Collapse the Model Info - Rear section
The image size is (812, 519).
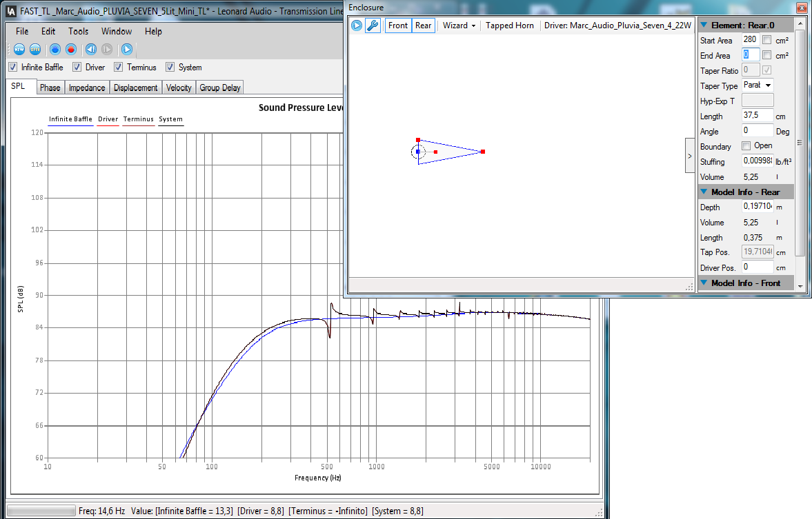tap(704, 192)
